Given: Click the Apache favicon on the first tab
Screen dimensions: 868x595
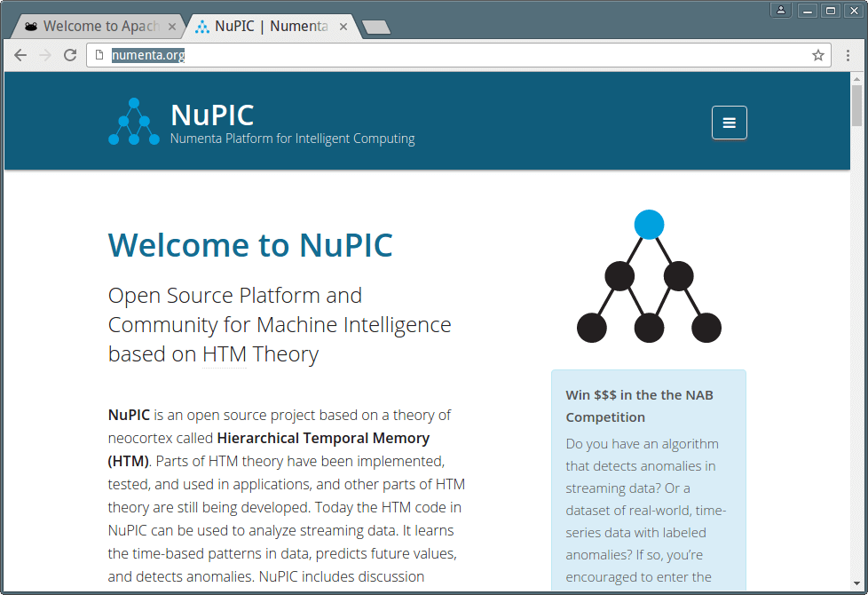Looking at the screenshot, I should (30, 27).
